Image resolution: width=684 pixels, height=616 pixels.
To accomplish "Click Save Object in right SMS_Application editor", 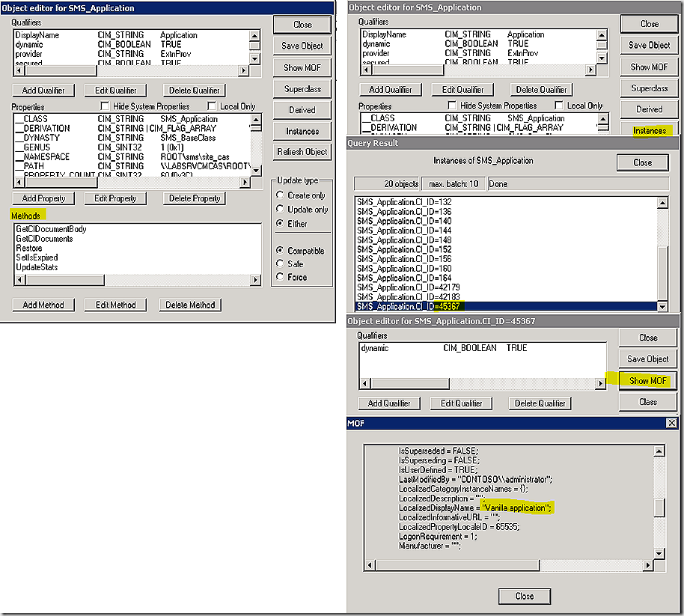I will [x=649, y=45].
